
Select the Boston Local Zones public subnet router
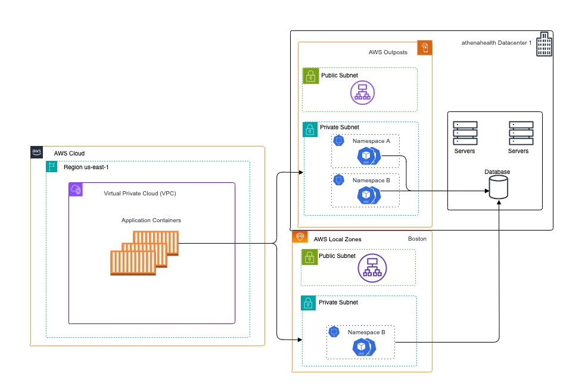click(x=372, y=267)
